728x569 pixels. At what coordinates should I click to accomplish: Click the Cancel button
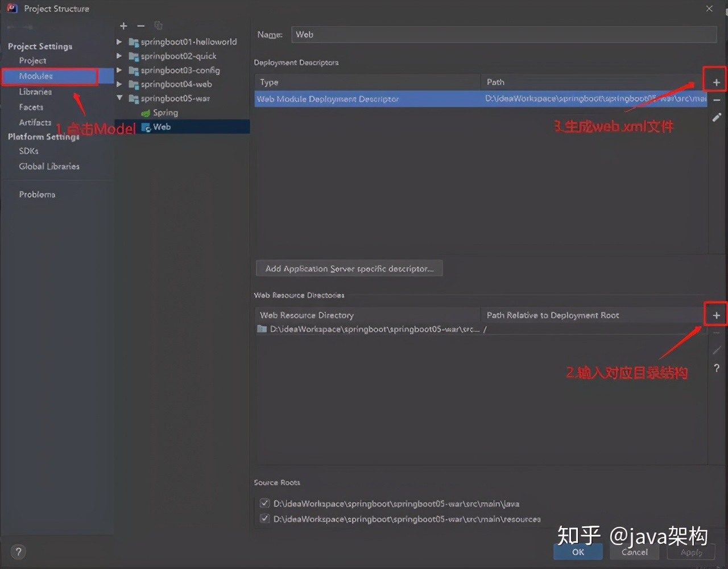pos(635,551)
